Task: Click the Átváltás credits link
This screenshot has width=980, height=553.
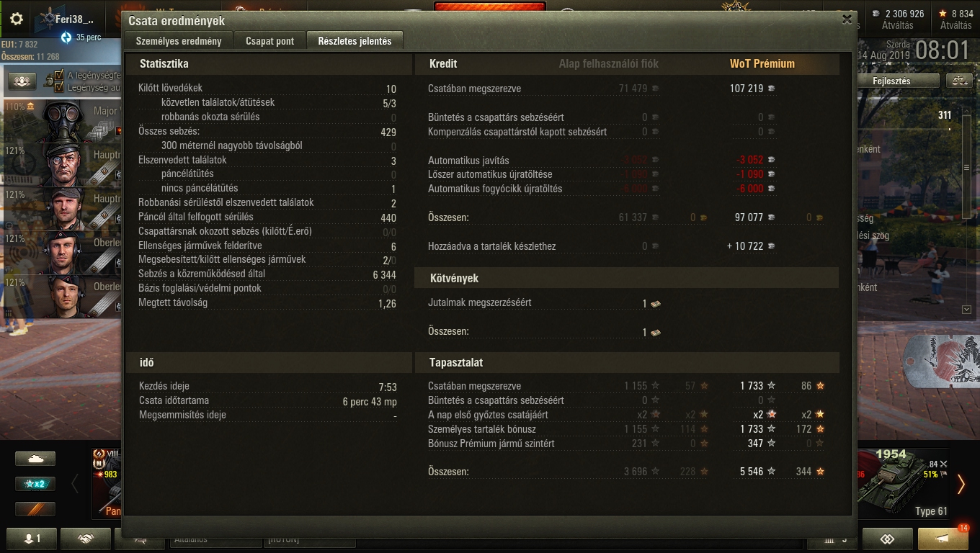Action: (x=897, y=25)
